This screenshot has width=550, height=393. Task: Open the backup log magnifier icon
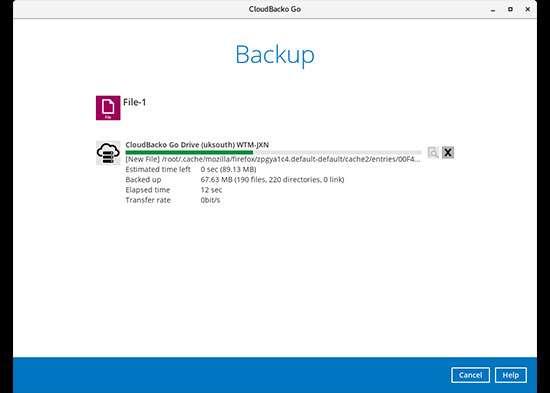433,152
